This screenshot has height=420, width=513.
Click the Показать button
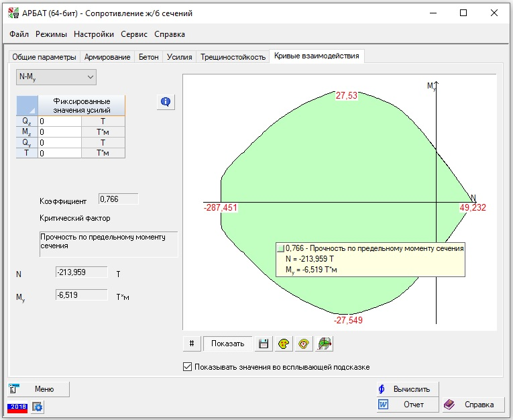pos(227,344)
